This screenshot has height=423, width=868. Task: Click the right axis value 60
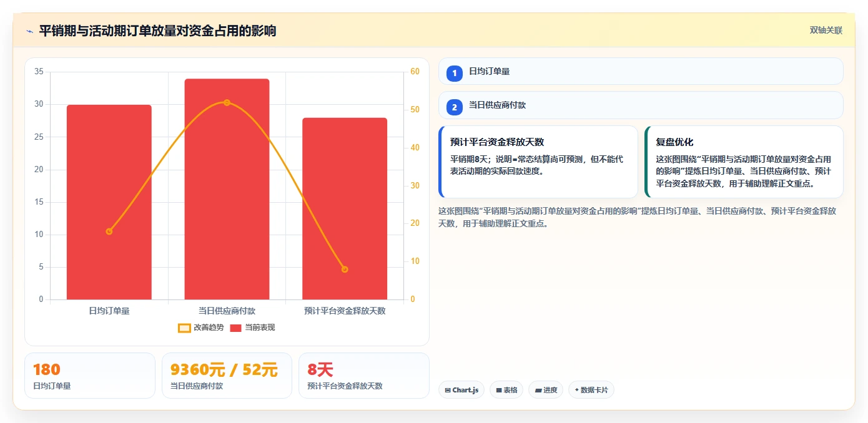(x=415, y=72)
